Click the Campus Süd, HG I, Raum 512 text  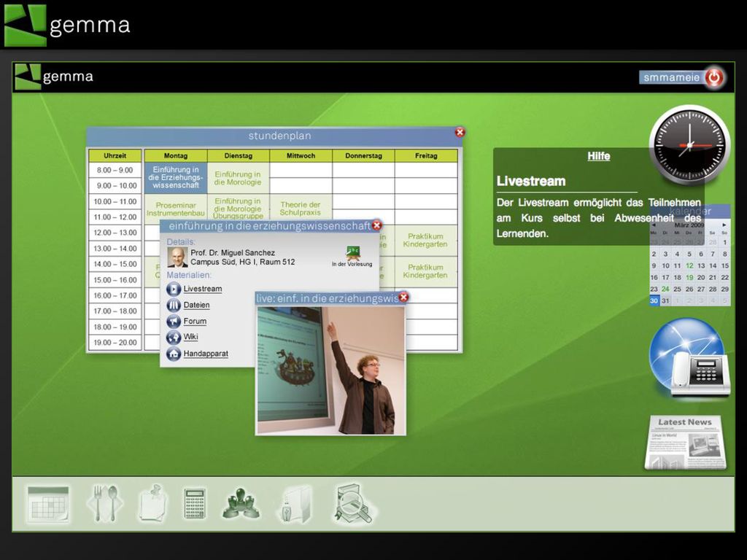click(242, 262)
